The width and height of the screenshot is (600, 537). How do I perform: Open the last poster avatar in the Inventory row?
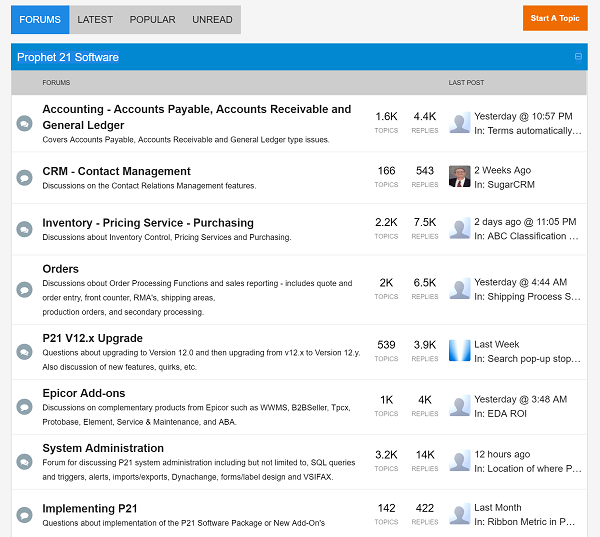(x=460, y=228)
